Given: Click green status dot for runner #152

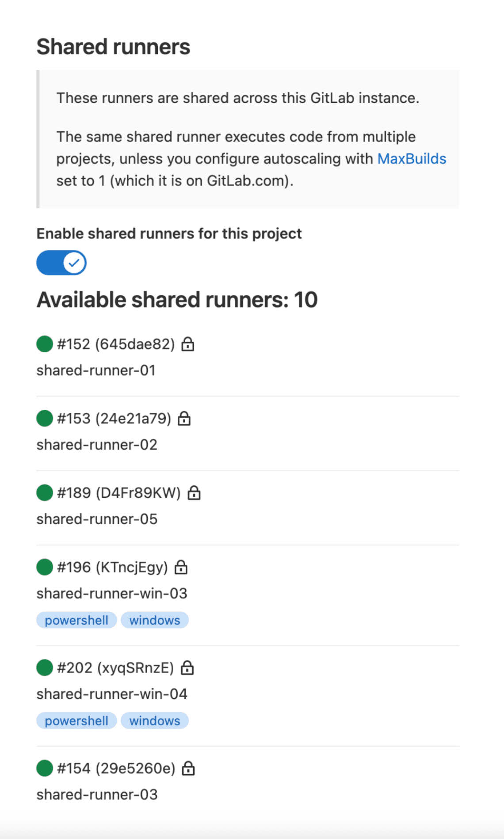Looking at the screenshot, I should 45,344.
